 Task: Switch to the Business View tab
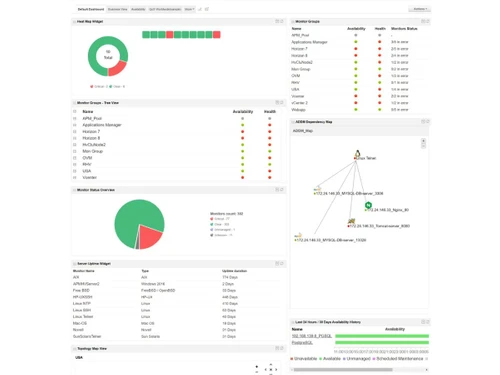click(117, 9)
